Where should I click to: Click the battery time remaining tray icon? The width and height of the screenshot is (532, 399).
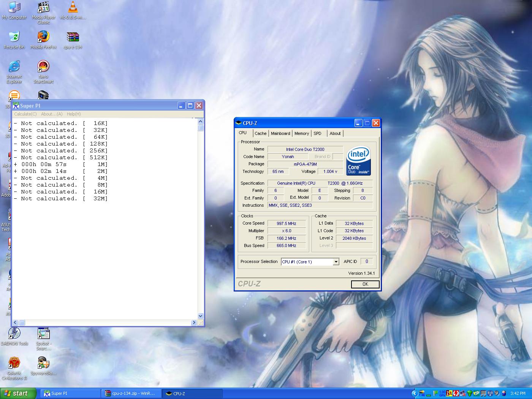[x=422, y=393]
